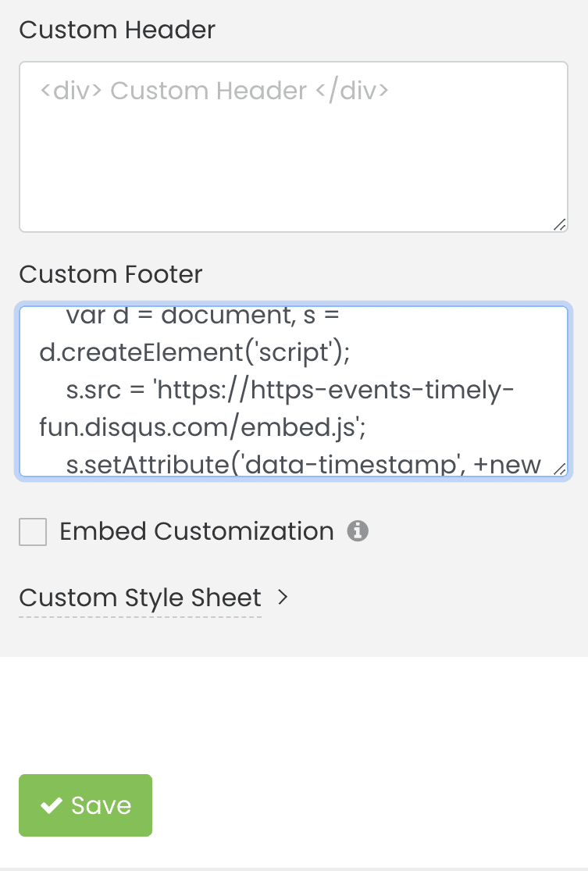Click the Custom Footer section label

click(x=110, y=274)
